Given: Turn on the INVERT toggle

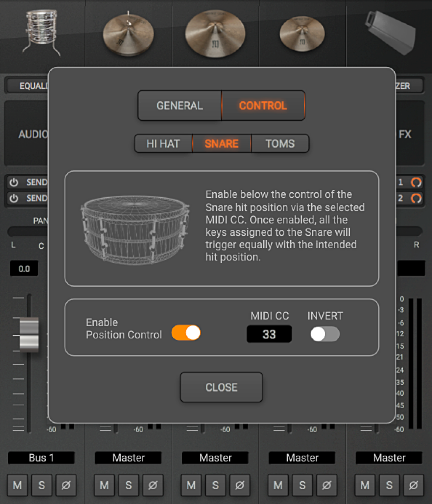Looking at the screenshot, I should click(x=325, y=334).
